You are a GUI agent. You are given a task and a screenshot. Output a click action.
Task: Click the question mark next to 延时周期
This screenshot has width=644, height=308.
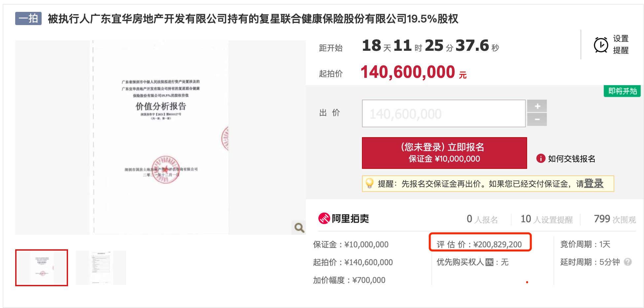point(628,262)
